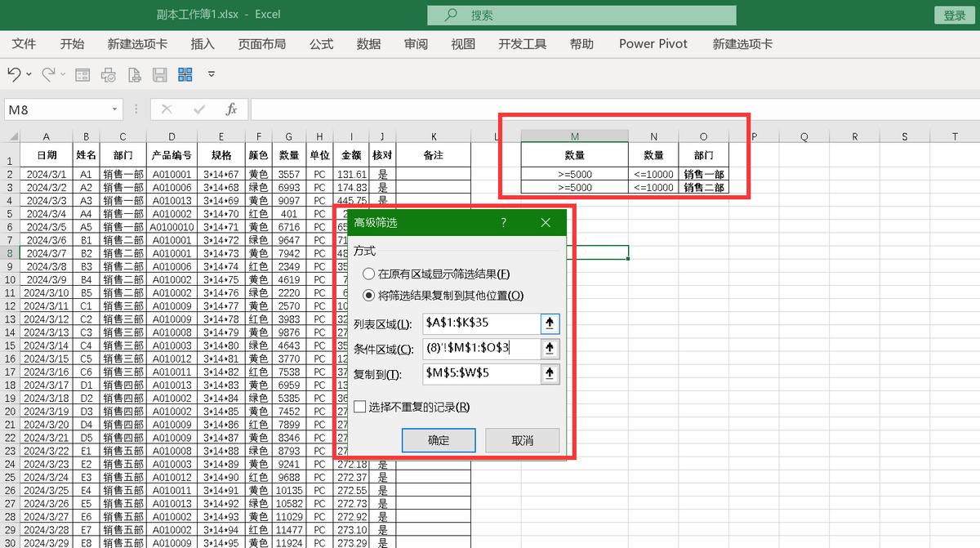
Task: Click the 条件区域 range selector arrow icon
Action: tap(550, 349)
